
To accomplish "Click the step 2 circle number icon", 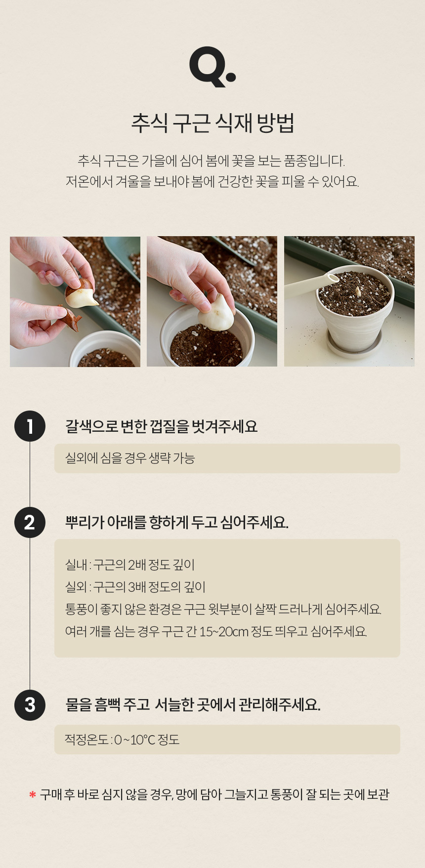I will pyautogui.click(x=30, y=522).
